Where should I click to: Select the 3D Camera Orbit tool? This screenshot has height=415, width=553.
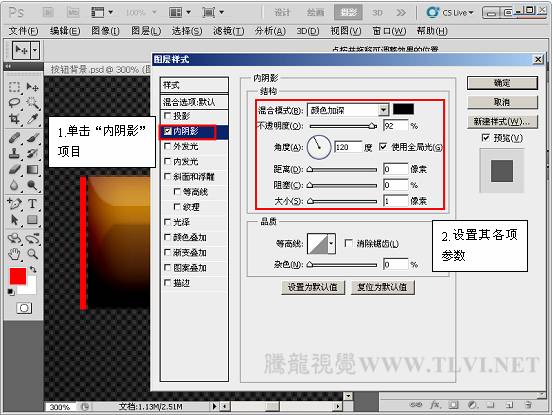(32, 238)
